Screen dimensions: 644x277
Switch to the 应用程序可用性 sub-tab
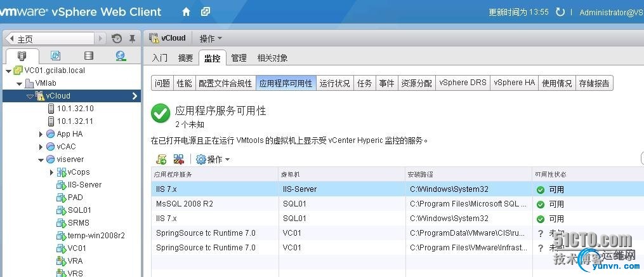[286, 83]
